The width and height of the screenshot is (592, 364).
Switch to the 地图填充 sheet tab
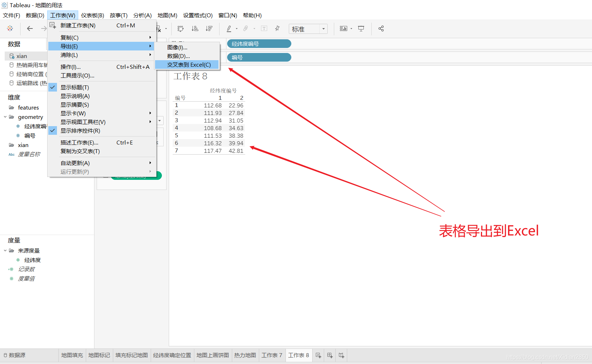[x=72, y=355]
